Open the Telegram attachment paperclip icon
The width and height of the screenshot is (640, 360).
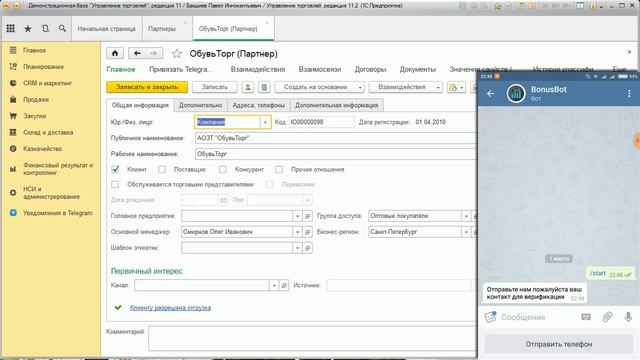(607, 317)
